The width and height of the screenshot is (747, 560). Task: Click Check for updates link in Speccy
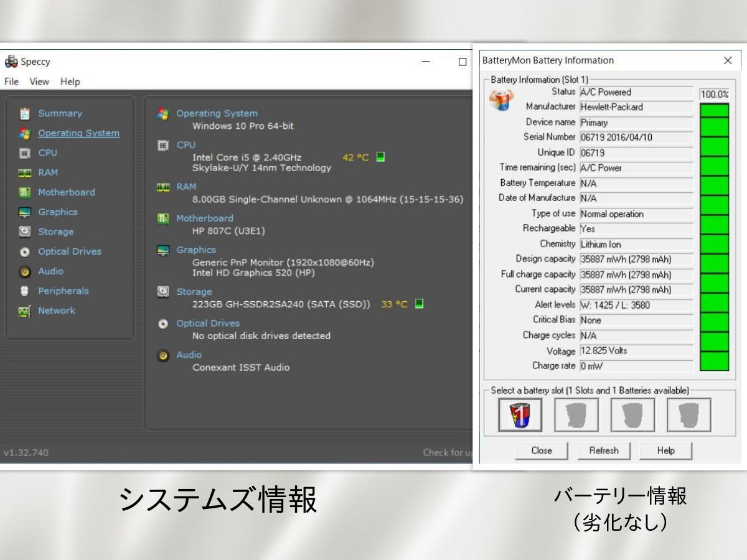448,452
